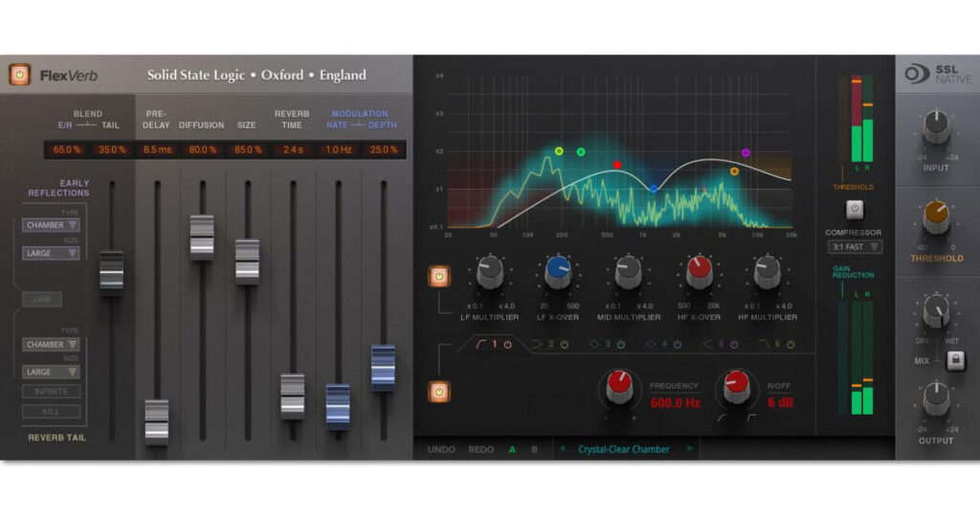Open the Compressor 3:1 FAST dropdown
This screenshot has width=980, height=515.
pos(855,247)
